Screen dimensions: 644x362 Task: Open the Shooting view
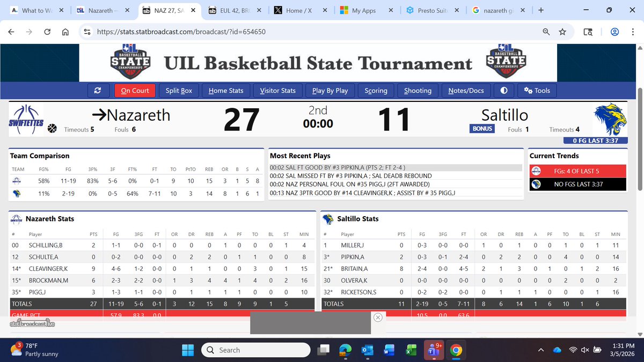418,91
